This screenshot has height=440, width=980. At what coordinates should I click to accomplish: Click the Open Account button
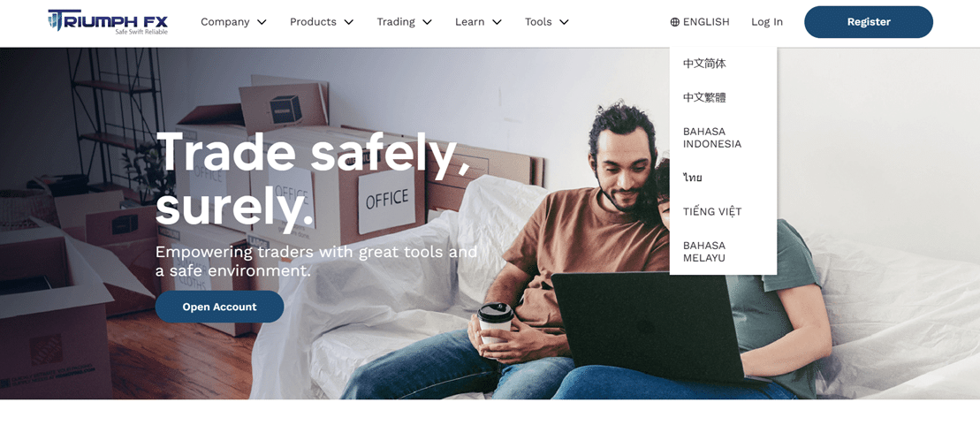[219, 307]
